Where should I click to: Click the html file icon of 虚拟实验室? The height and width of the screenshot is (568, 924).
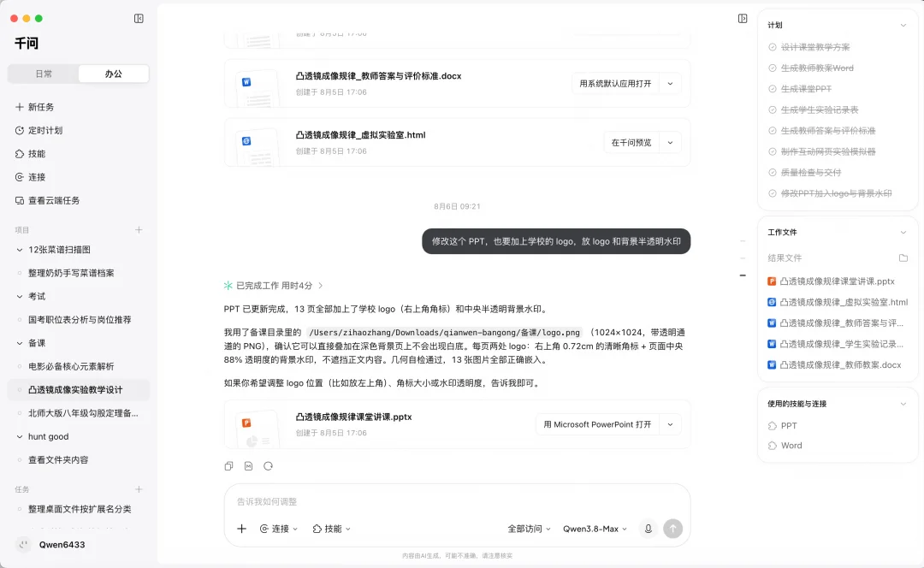246,141
